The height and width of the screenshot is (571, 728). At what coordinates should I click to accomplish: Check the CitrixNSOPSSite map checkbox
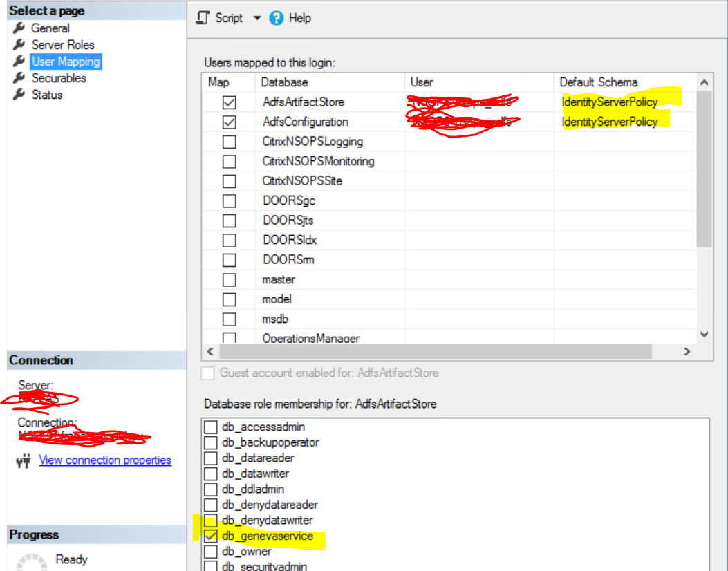[x=229, y=181]
